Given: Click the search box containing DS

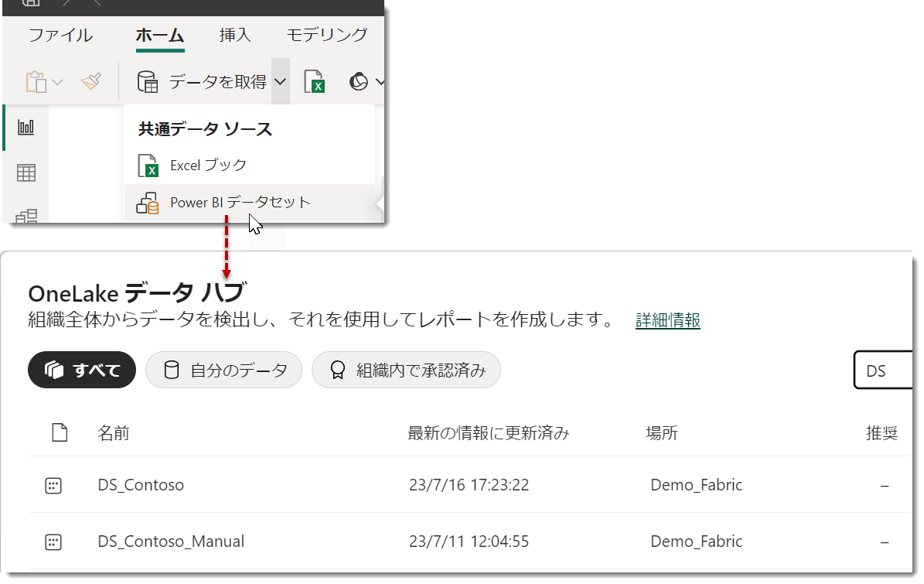Looking at the screenshot, I should (883, 370).
